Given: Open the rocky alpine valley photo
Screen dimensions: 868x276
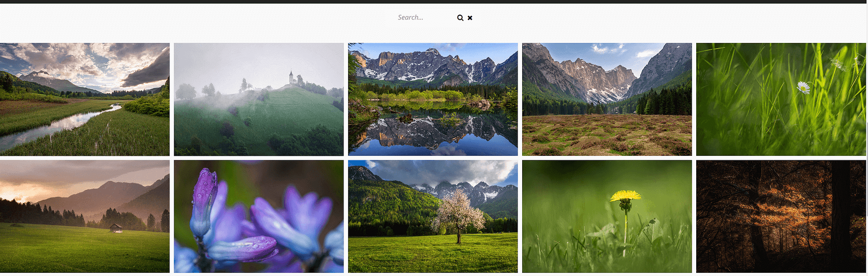Looking at the screenshot, I should pos(607,99).
